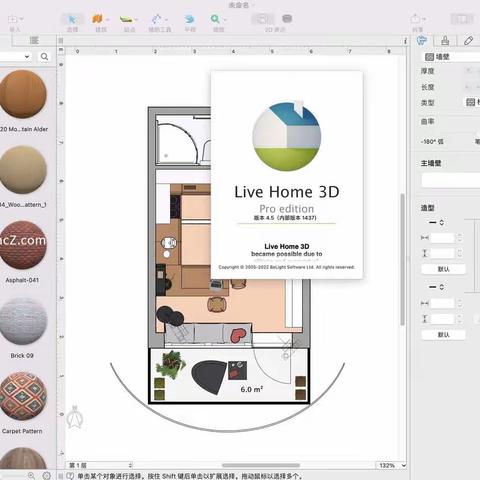Search the materials library magnifier
Image resolution: width=480 pixels, height=480 pixels.
(x=44, y=56)
